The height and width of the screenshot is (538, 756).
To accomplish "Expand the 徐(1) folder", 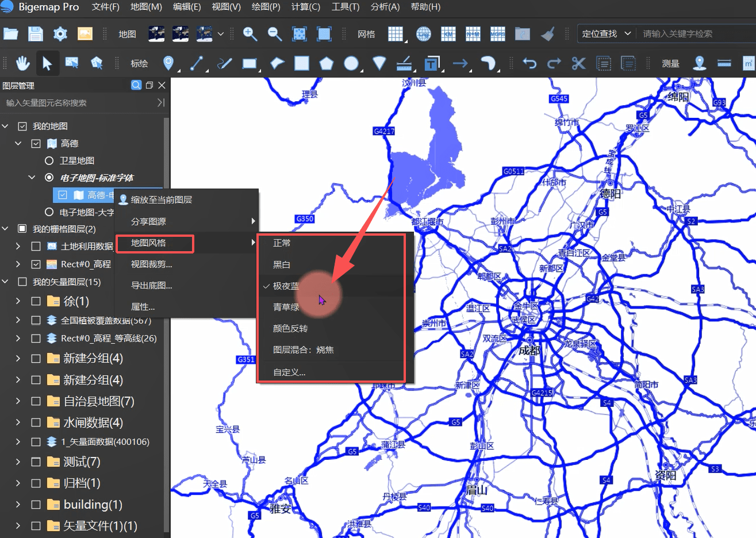I will click(18, 301).
